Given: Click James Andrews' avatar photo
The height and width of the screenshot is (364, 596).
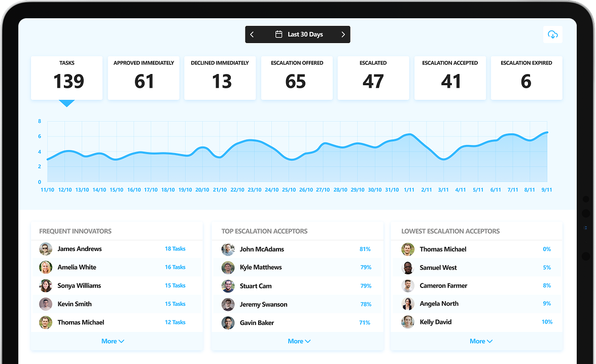Looking at the screenshot, I should [46, 249].
